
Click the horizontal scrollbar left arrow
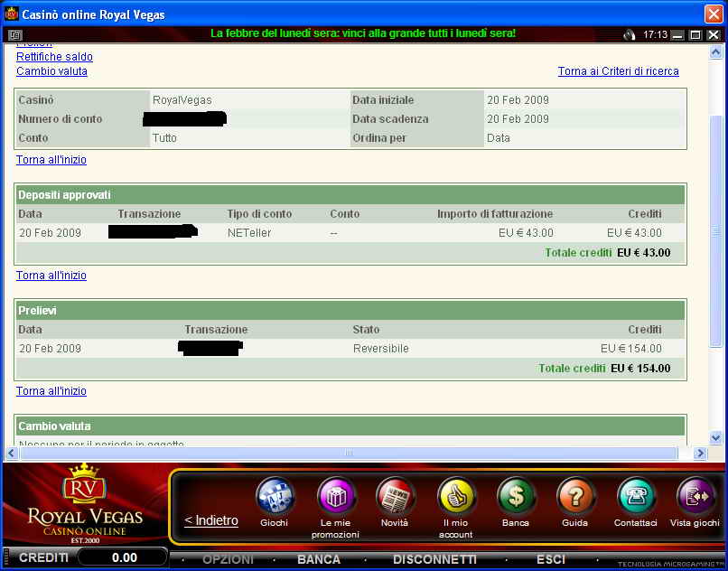click(x=12, y=453)
